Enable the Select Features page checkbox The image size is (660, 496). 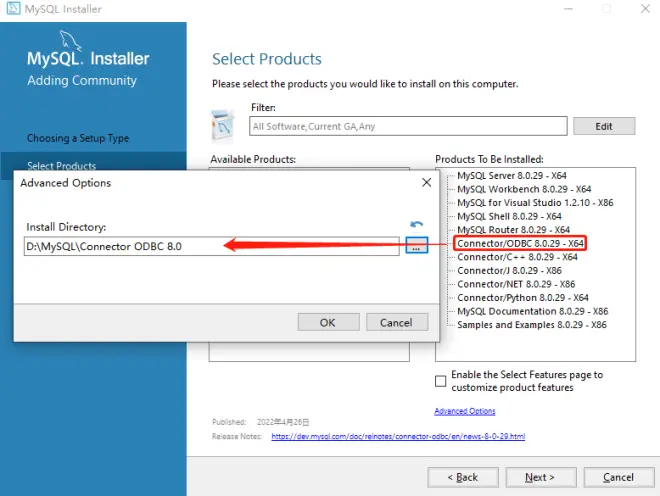(440, 381)
